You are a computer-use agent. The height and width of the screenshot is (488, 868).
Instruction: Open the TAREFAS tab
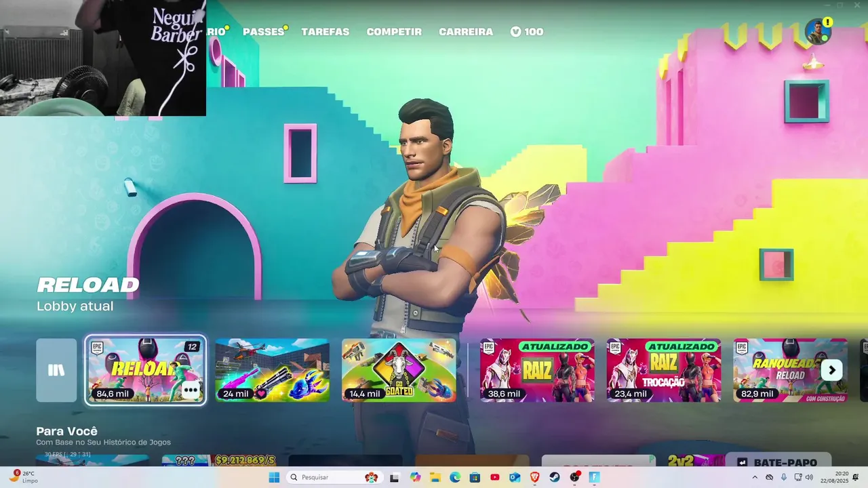tap(325, 32)
